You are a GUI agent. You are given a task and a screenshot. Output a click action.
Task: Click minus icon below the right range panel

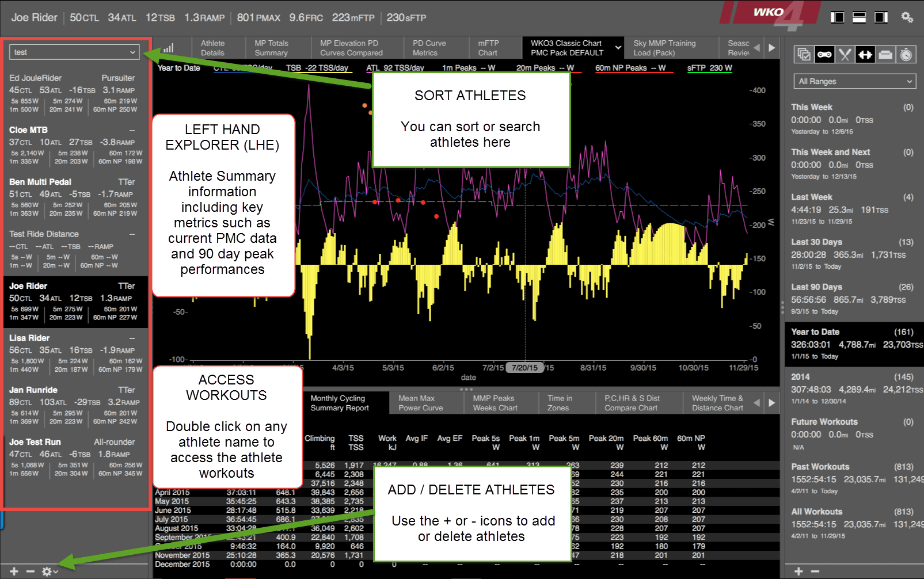(815, 572)
